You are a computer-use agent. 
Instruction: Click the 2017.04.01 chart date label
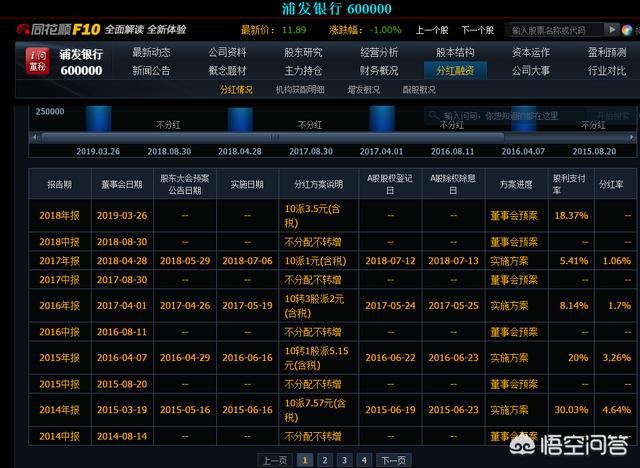pos(381,151)
